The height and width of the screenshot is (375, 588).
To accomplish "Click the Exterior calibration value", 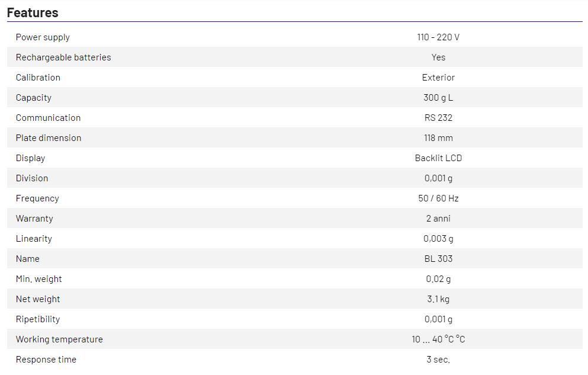I will 438,78.
